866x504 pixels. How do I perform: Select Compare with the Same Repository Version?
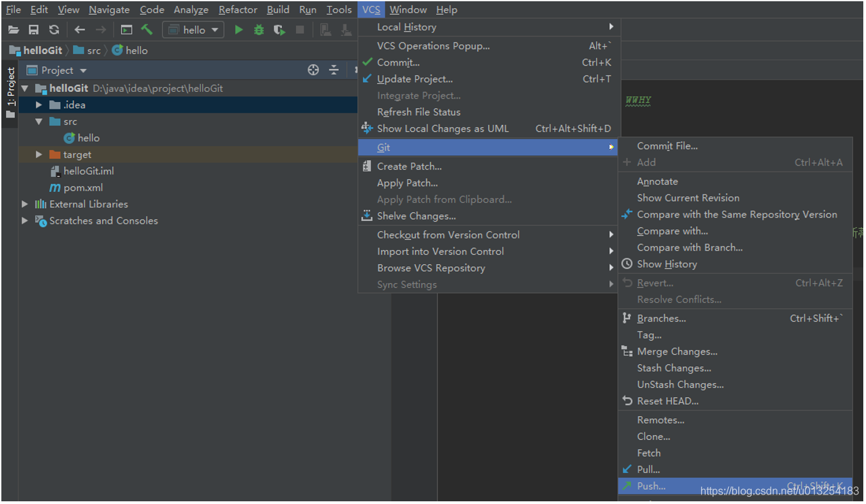pyautogui.click(x=736, y=215)
